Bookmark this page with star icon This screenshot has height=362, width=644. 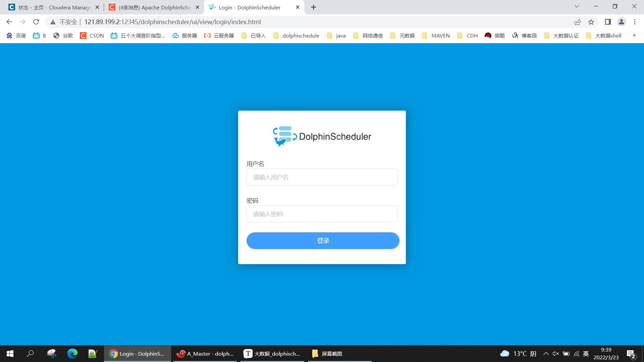pyautogui.click(x=591, y=22)
